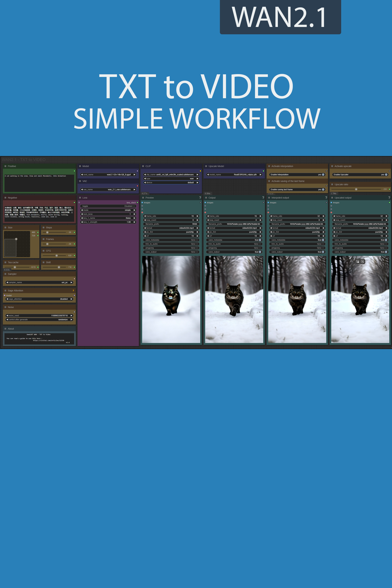Click the CFG slider handle
This screenshot has height=588, width=392.
(x=57, y=255)
